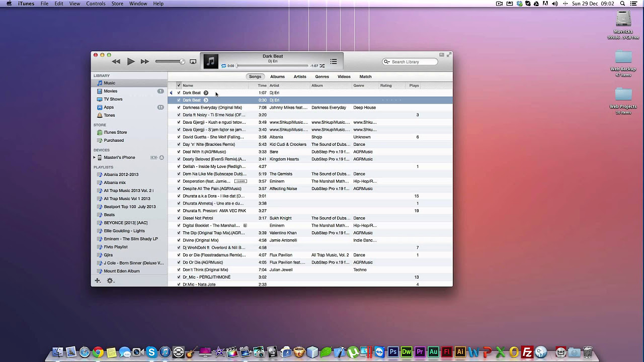This screenshot has width=644, height=362.
Task: Click the arrow beside selected Dark Beat 0:30
Action: pyautogui.click(x=206, y=100)
